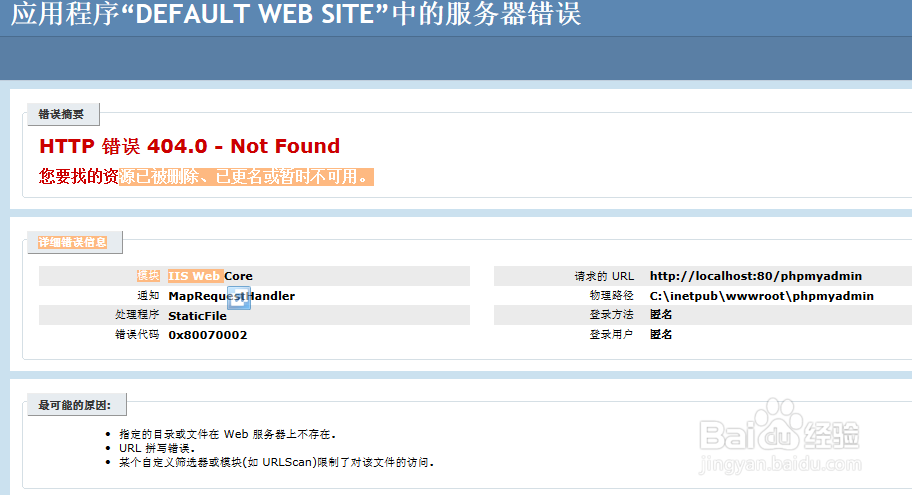Click the MapRequestHandler notification value
912x495 pixels.
[231, 295]
